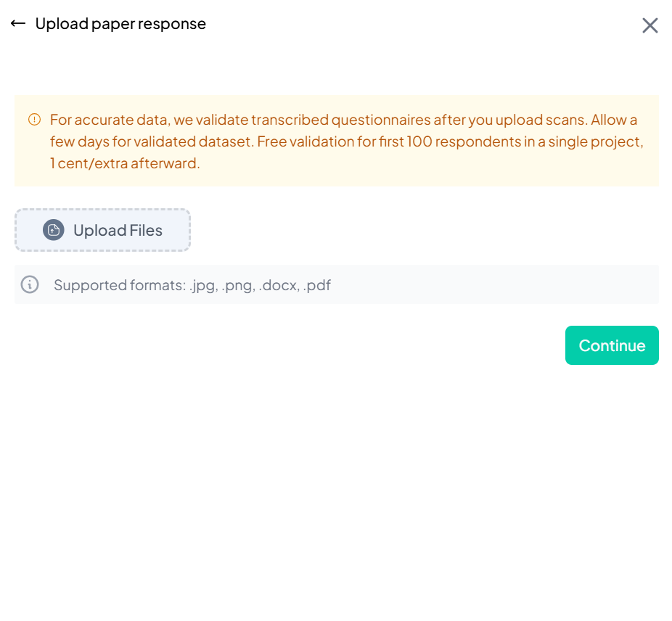Close the upload paper response dialog
Screen dimensions: 672x621
[x=650, y=25]
